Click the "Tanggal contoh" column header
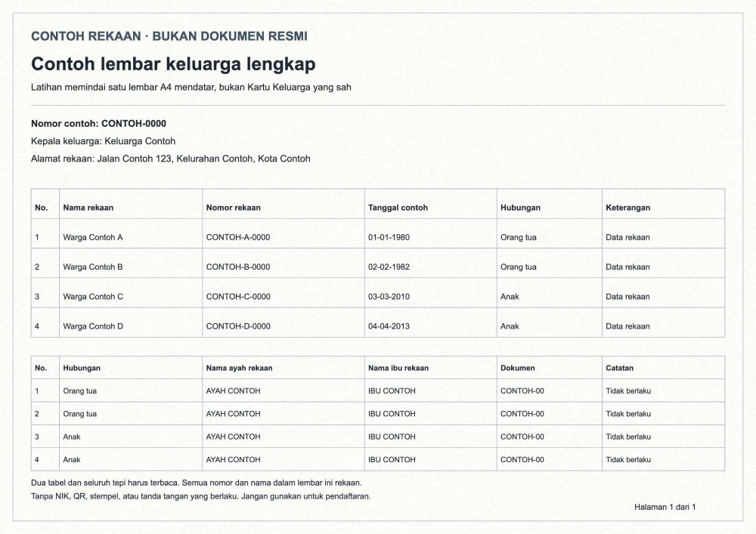The width and height of the screenshot is (756, 534). point(398,208)
